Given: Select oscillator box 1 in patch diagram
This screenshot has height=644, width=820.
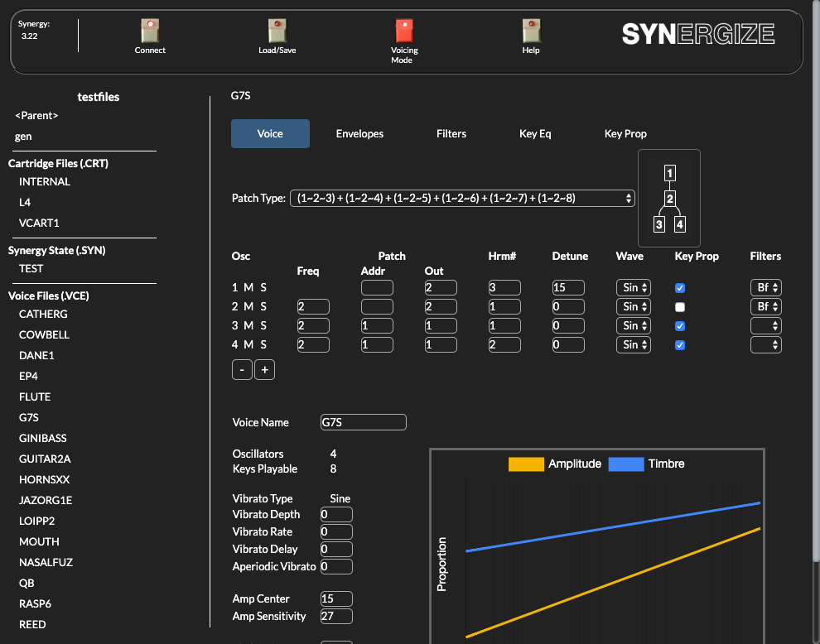Looking at the screenshot, I should click(669, 173).
